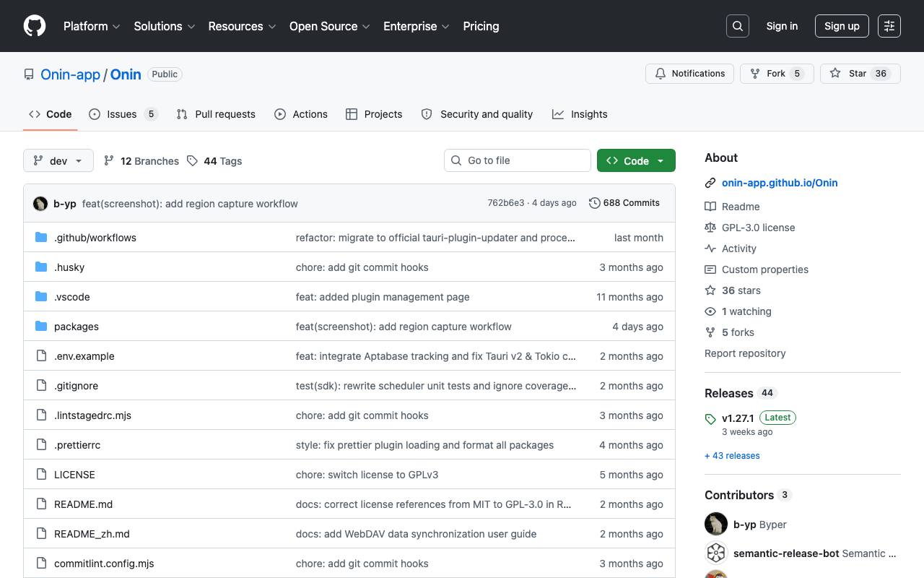This screenshot has height=578, width=924.
Task: Click the book icon next to Readme
Action: pos(710,207)
